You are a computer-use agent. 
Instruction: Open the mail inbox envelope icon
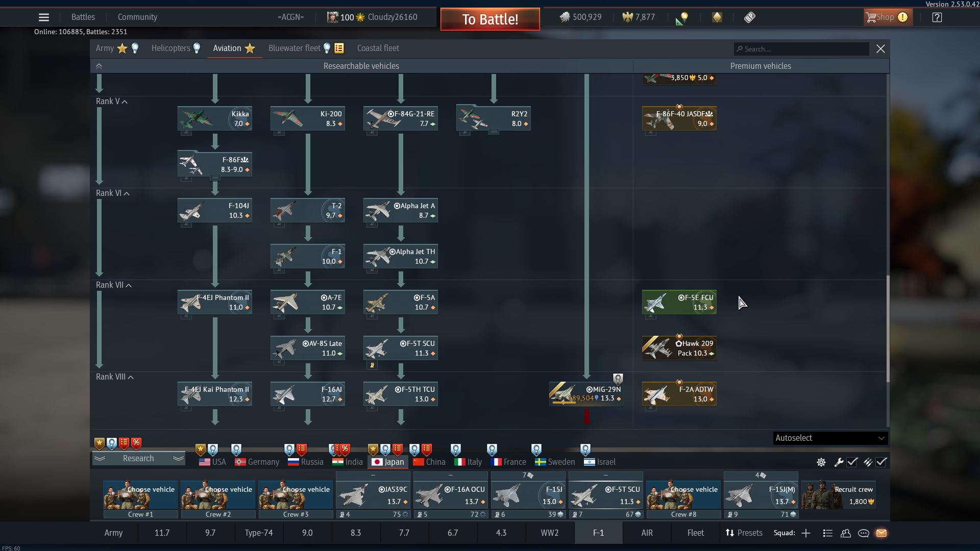coord(881,533)
